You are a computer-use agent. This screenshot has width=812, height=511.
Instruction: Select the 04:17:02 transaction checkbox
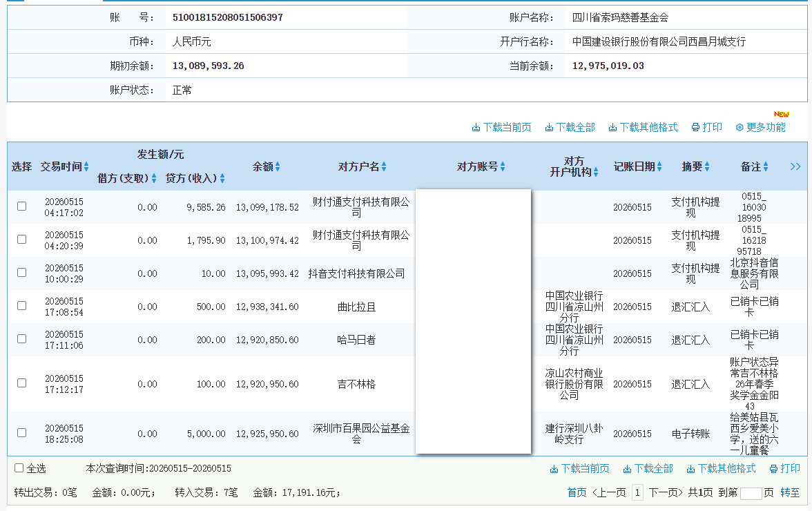(x=22, y=206)
